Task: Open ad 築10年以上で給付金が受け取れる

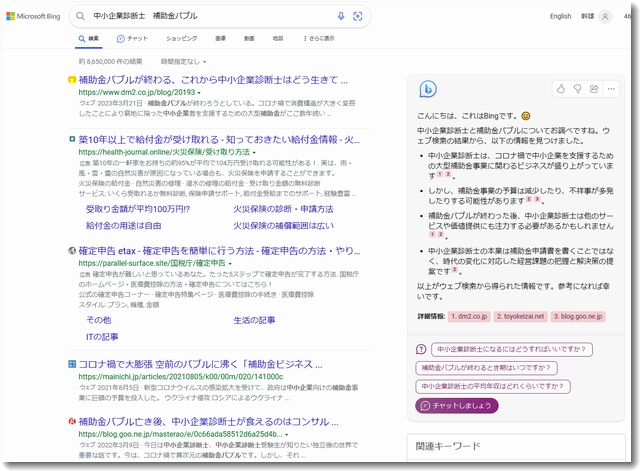Action: coord(219,140)
